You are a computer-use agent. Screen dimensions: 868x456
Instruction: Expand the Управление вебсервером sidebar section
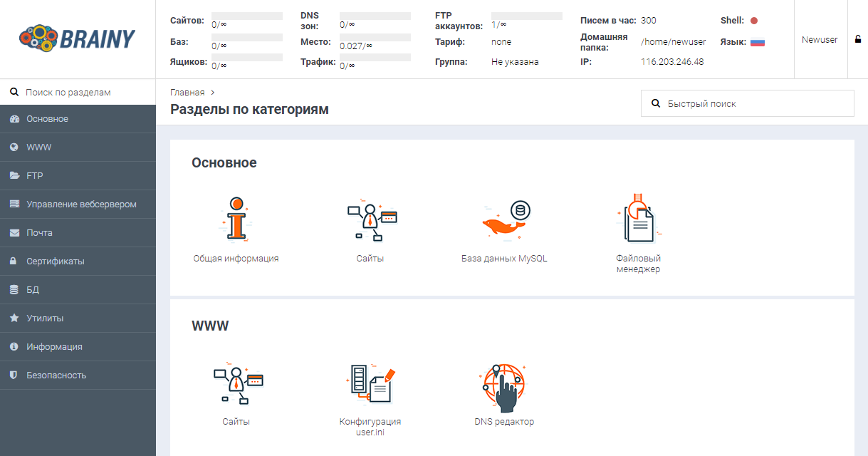click(x=81, y=204)
